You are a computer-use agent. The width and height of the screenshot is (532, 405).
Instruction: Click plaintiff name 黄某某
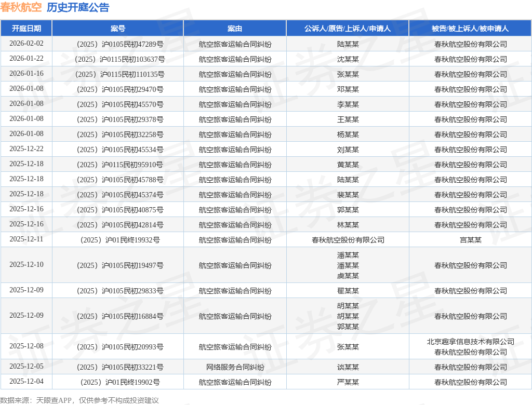[x=348, y=165]
